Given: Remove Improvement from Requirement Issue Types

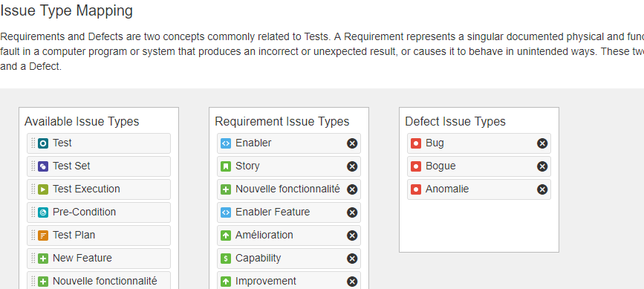Looking at the screenshot, I should pyautogui.click(x=352, y=282).
